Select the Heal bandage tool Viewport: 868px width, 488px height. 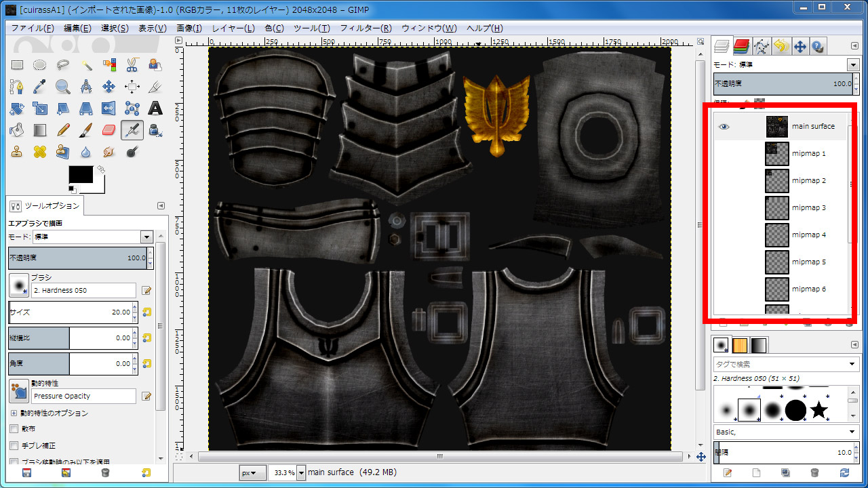(x=40, y=152)
